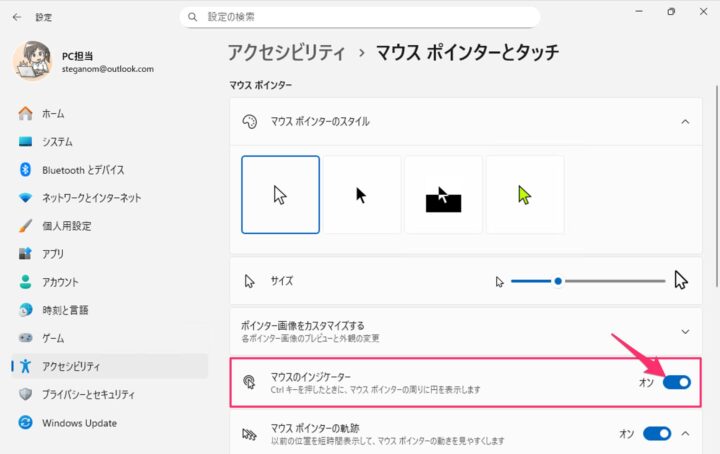The height and width of the screenshot is (454, 720).
Task: Click the search magnifier icon
Action: click(x=191, y=17)
